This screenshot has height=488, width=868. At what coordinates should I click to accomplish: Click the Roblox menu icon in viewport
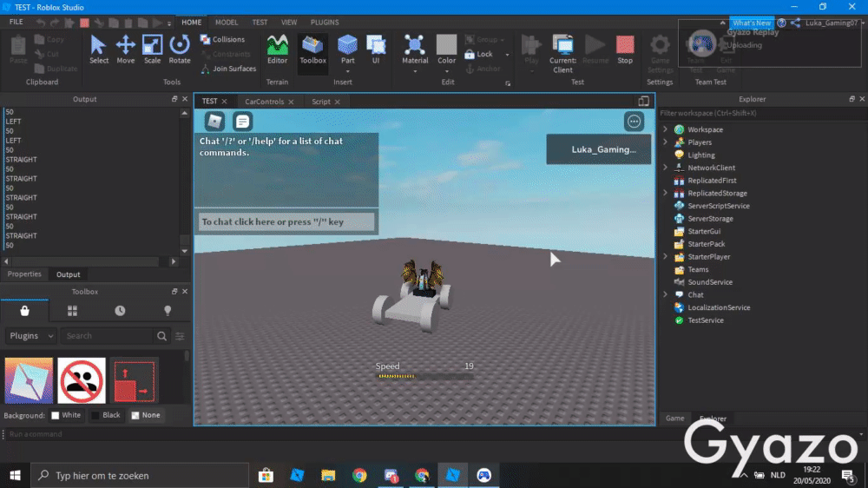[214, 122]
